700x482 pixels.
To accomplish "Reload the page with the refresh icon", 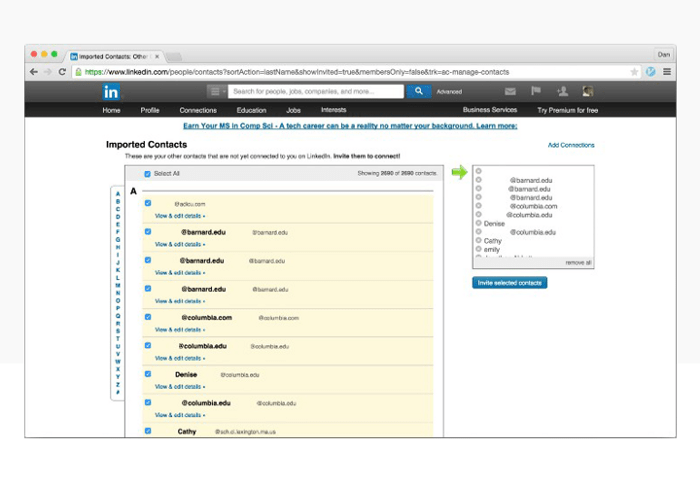I will tap(62, 72).
